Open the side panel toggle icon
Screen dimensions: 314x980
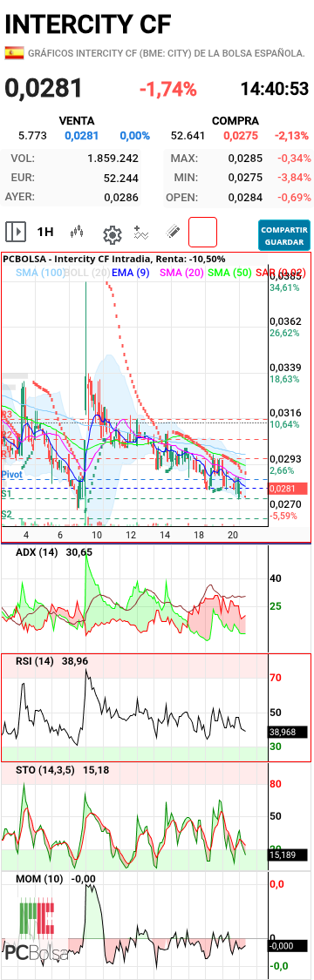tap(16, 232)
